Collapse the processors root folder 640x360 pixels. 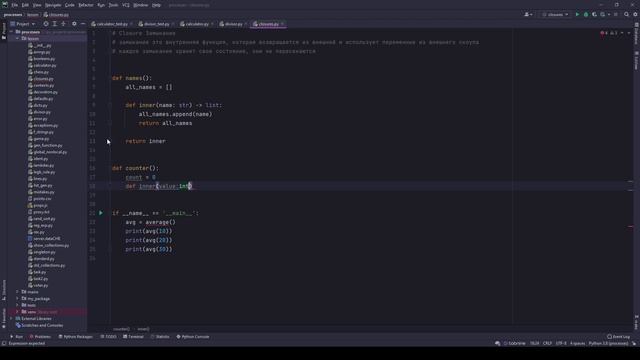point(12,32)
